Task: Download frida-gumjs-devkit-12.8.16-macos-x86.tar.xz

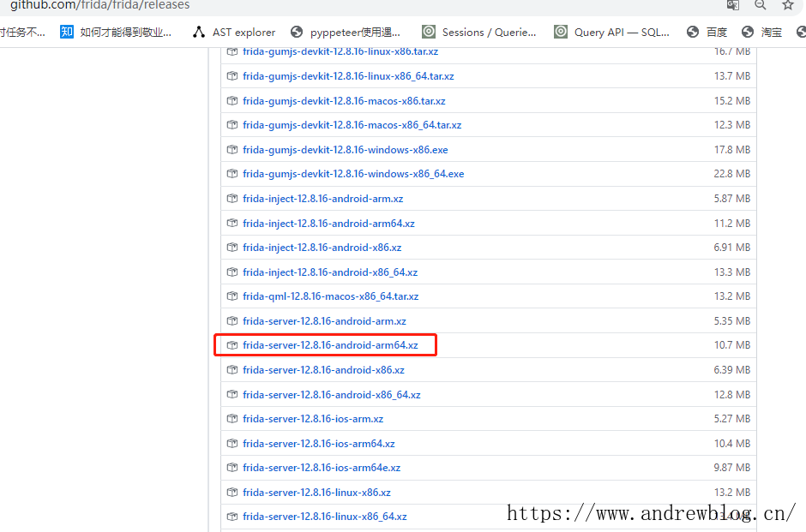Action: [x=344, y=100]
